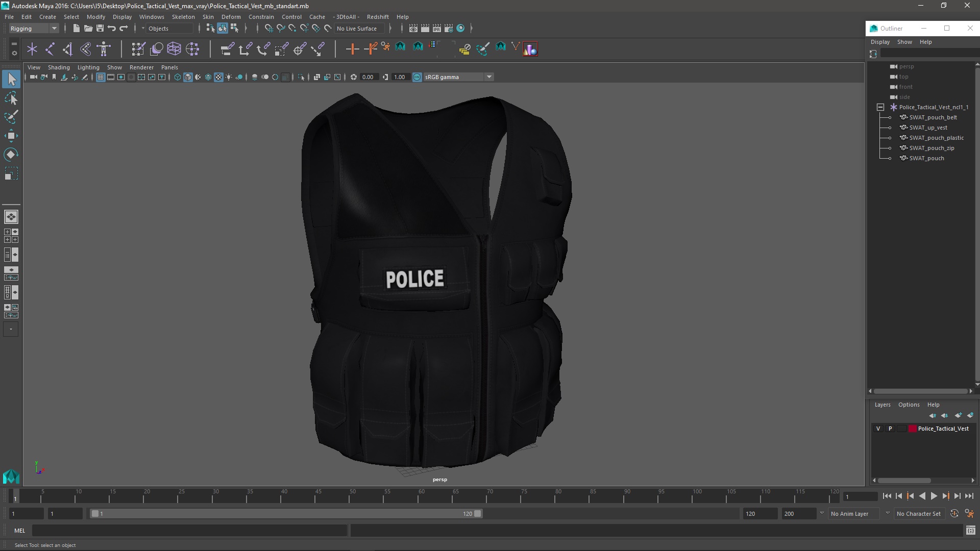Click the Human IK skeleton shelf icon
Viewport: 980px width, 551px height.
pyautogui.click(x=104, y=49)
